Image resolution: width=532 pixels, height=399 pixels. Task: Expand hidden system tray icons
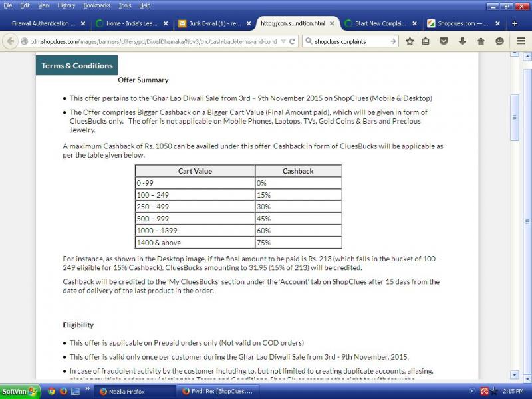(472, 391)
